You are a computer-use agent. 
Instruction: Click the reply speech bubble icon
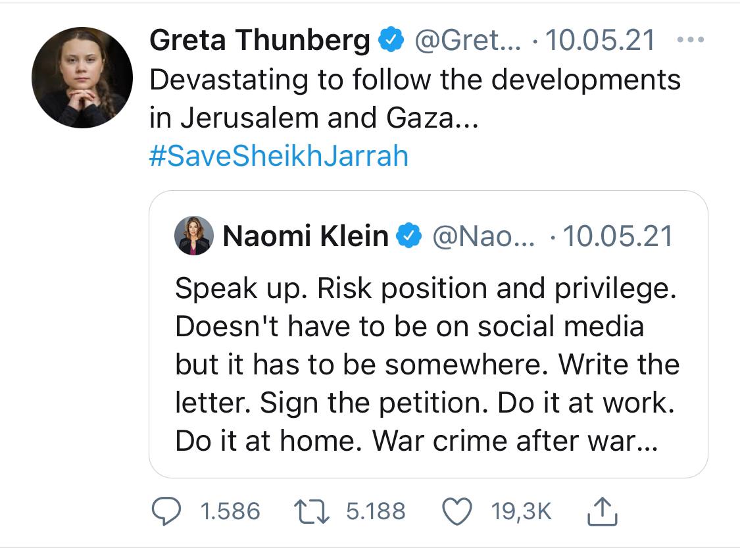[x=166, y=511]
